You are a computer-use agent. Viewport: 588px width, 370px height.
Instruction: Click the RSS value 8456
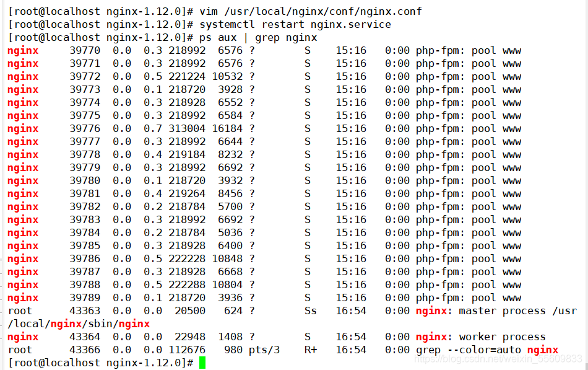(x=230, y=194)
